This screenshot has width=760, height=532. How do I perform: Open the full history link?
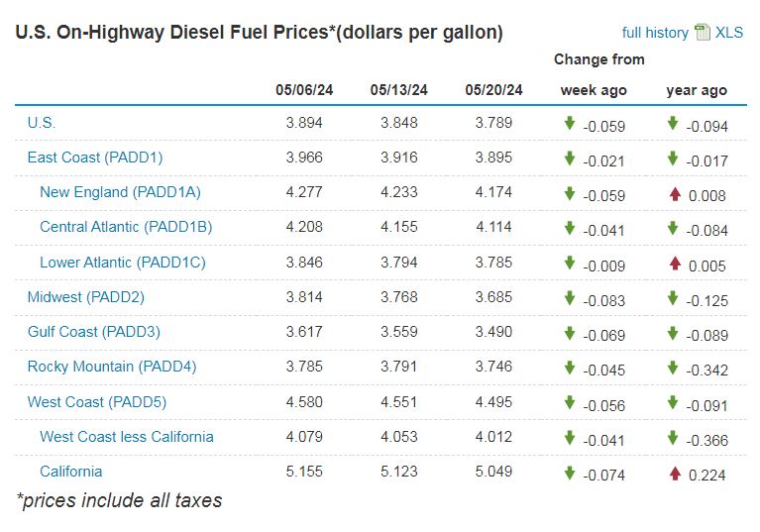pos(655,33)
